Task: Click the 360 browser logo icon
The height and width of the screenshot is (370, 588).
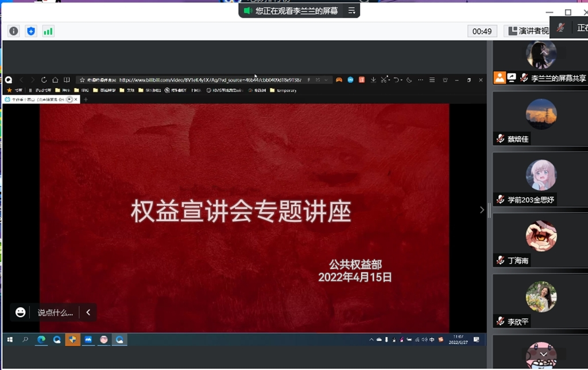Action: coord(9,80)
